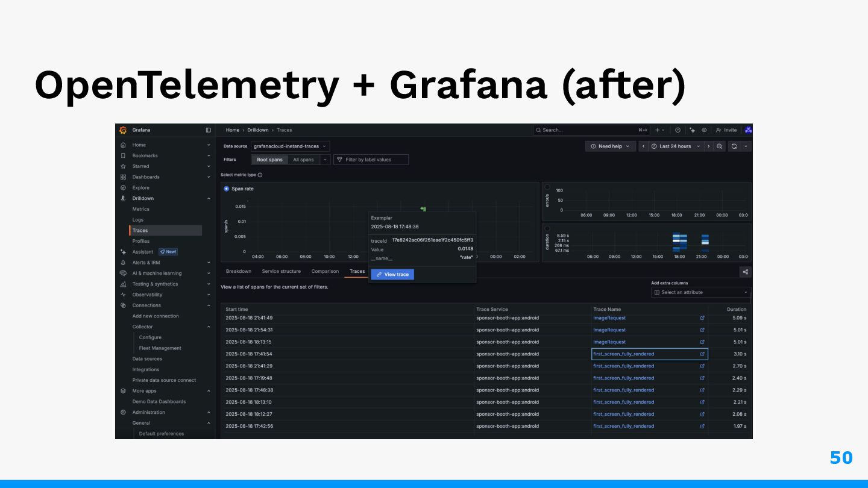Select the duration panel radio button

pos(547,228)
